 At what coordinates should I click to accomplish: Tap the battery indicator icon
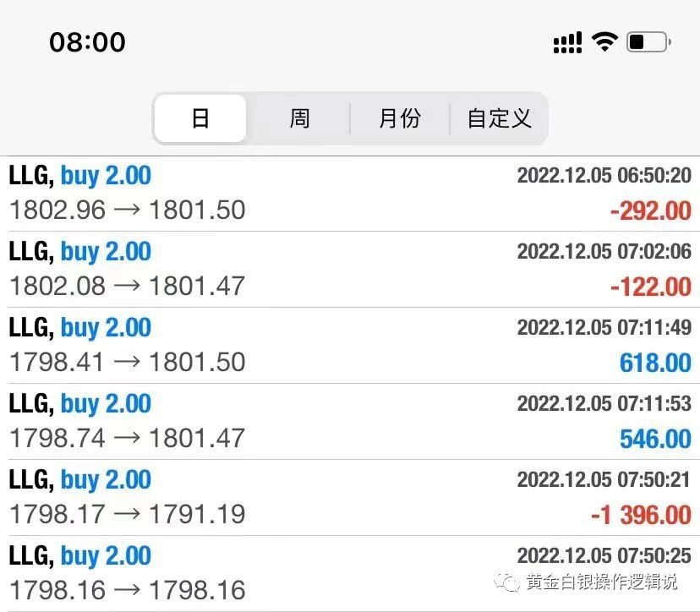[x=648, y=41]
